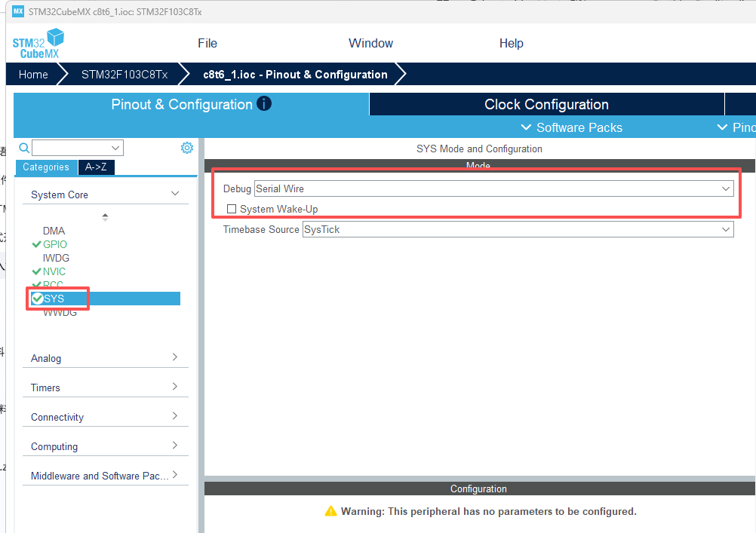
Task: Click c8t6_1.ioc Pinout & Configuration breadcrumb
Action: (295, 74)
